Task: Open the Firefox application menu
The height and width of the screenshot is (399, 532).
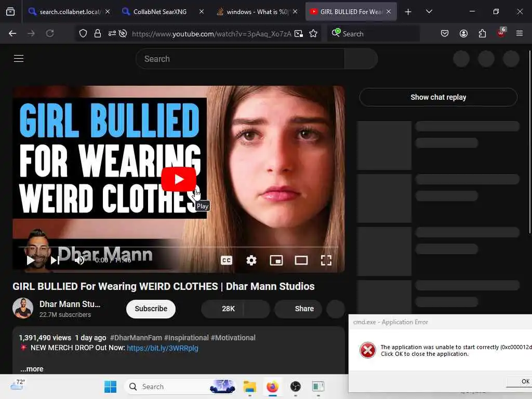Action: (520, 33)
